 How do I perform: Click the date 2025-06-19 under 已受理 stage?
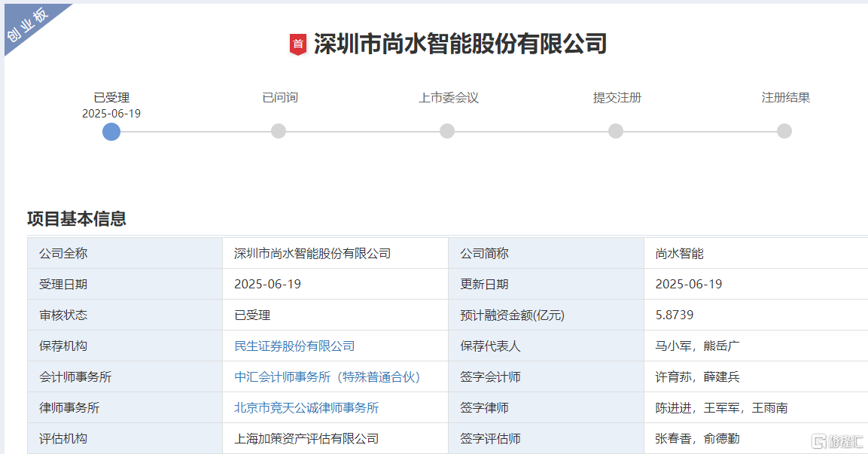coord(111,114)
